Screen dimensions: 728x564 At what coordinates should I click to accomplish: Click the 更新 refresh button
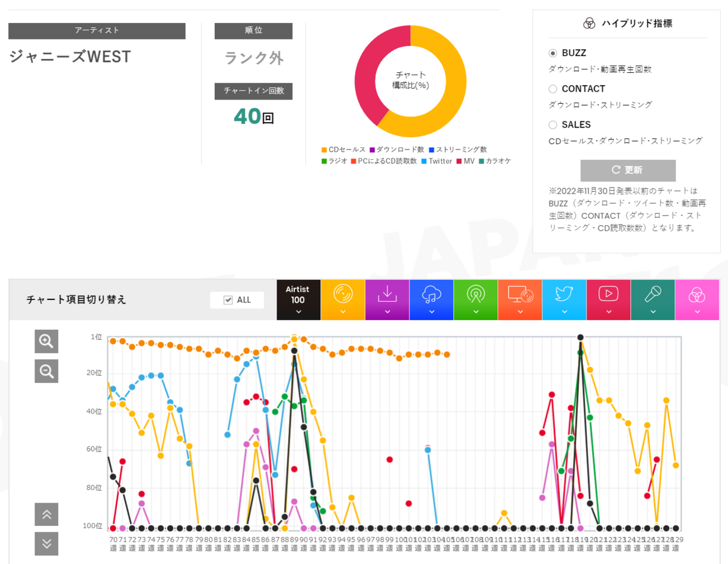pos(628,170)
